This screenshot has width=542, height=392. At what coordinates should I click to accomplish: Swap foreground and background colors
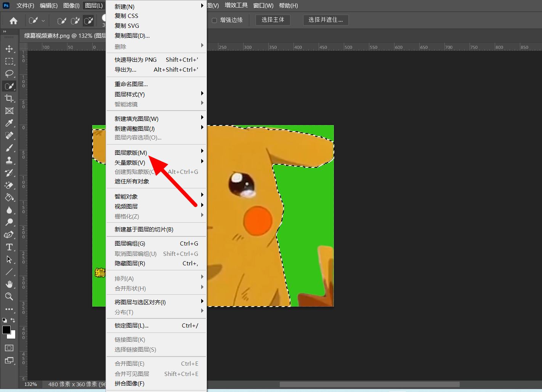click(13, 320)
